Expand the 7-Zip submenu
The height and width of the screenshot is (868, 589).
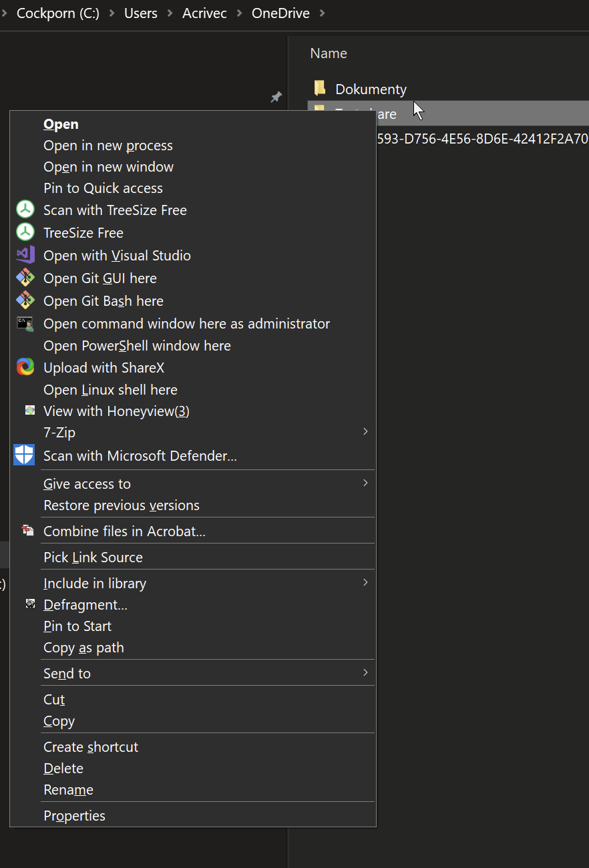(365, 432)
